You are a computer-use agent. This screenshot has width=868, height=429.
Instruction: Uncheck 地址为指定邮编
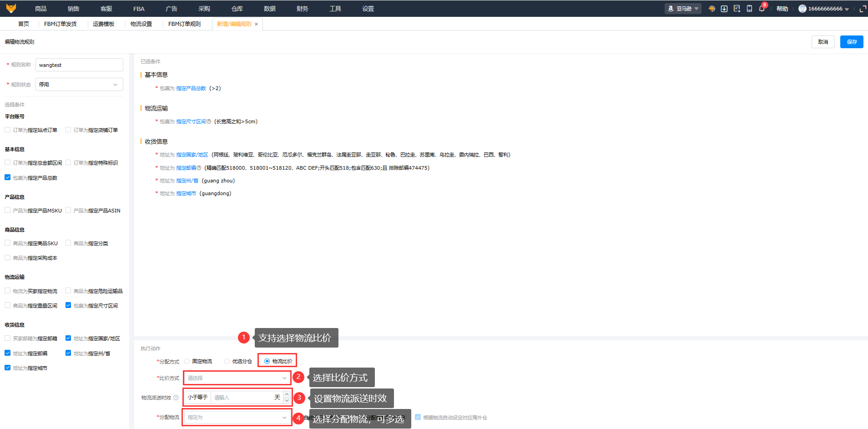pyautogui.click(x=8, y=353)
